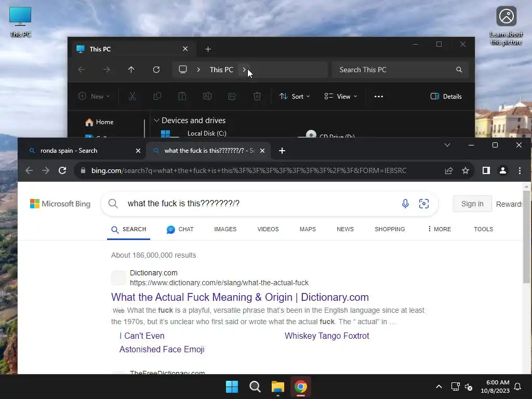Go back in File Explorer

click(x=82, y=70)
